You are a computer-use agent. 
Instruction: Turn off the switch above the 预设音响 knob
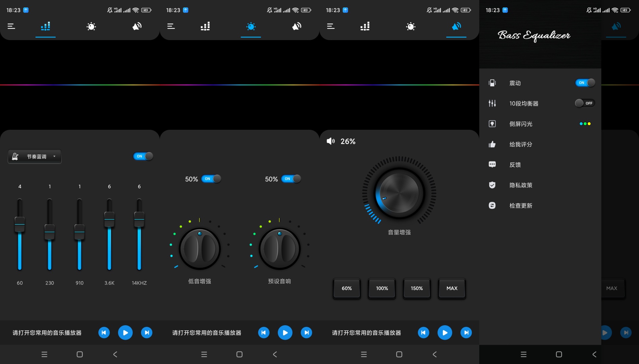click(x=291, y=179)
